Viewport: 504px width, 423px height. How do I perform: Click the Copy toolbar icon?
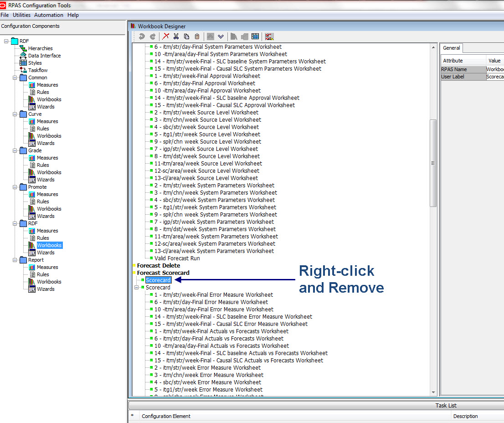click(x=186, y=36)
